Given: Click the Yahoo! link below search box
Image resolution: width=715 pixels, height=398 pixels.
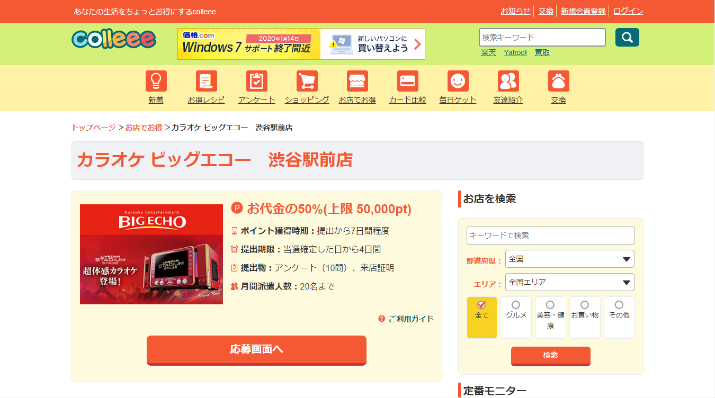Looking at the screenshot, I should (515, 52).
